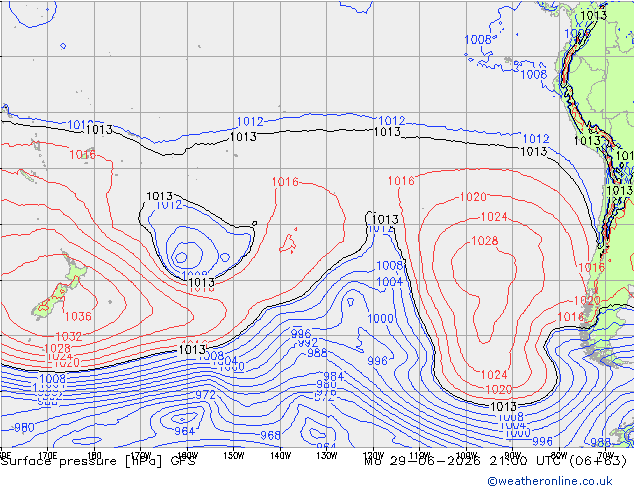Click the 1032 isobar label south of New Zealand
634x490 pixels.
(x=69, y=336)
